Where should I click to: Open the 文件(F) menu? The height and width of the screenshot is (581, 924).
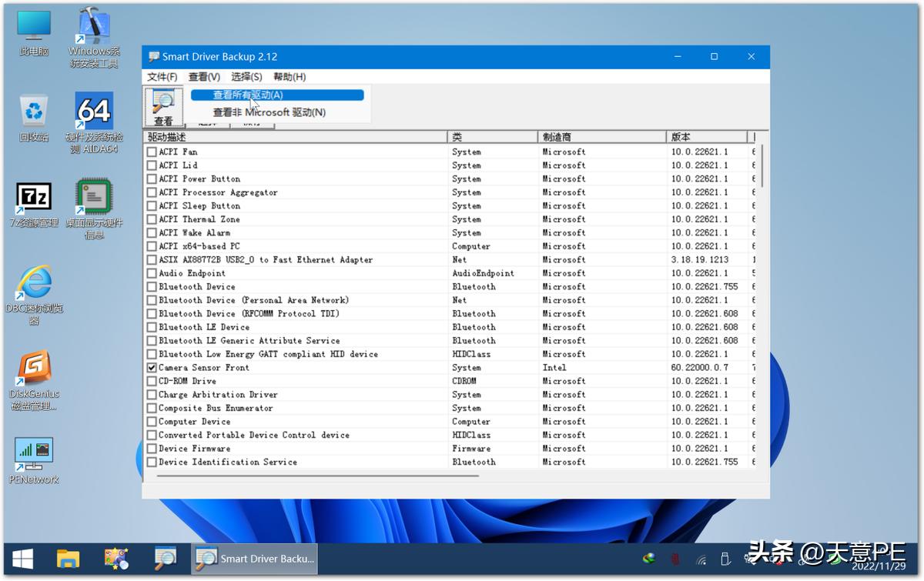pos(162,77)
